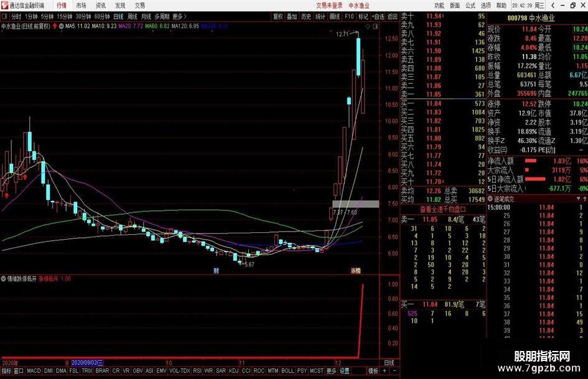Select the VOL-TDX indicator tab
This screenshot has height=379, width=588.
(x=180, y=371)
